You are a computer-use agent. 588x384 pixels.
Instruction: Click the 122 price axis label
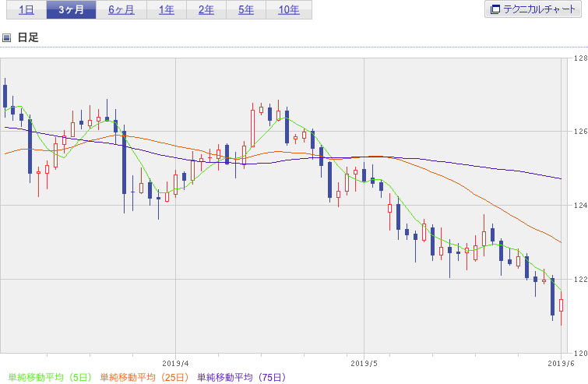tap(581, 280)
